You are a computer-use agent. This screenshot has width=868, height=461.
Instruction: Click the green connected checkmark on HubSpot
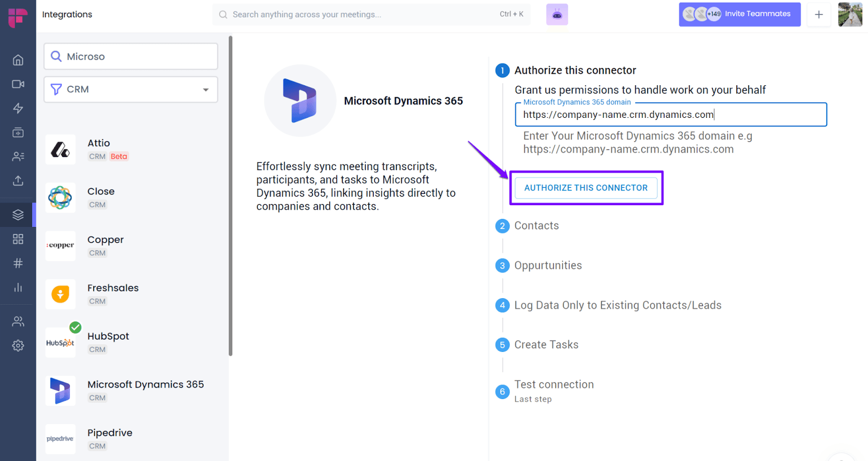[75, 327]
